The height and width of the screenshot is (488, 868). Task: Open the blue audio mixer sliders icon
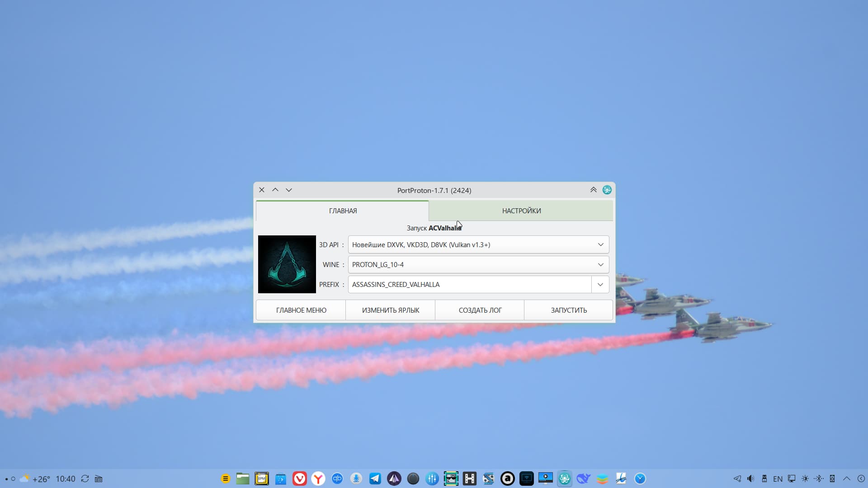click(432, 479)
